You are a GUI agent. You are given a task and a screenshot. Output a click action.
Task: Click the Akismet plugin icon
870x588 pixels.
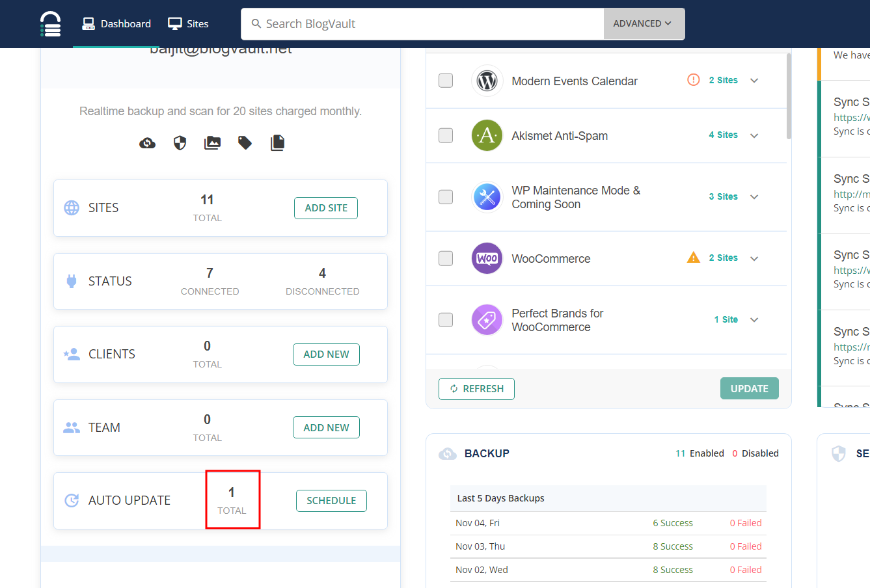point(487,135)
